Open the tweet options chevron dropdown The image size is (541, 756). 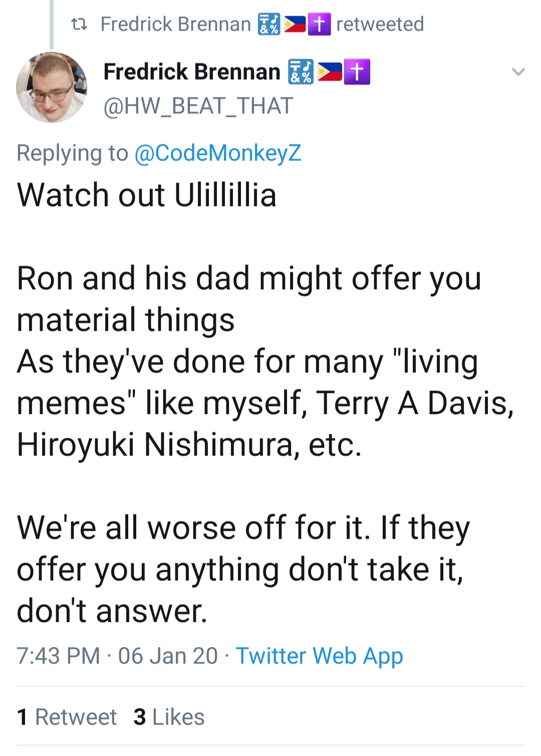pyautogui.click(x=518, y=72)
